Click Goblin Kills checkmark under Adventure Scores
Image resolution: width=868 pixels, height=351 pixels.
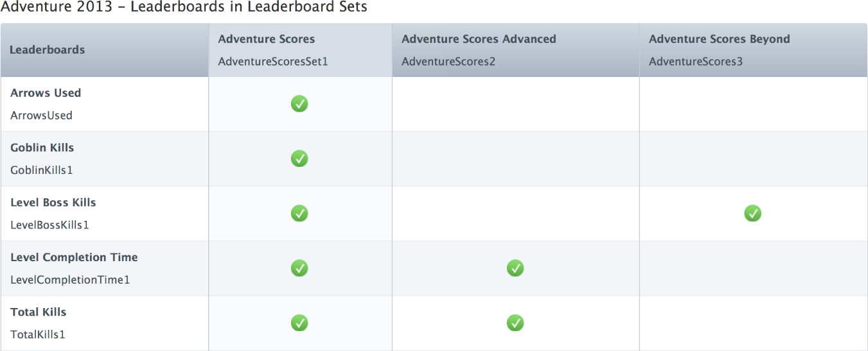point(299,158)
